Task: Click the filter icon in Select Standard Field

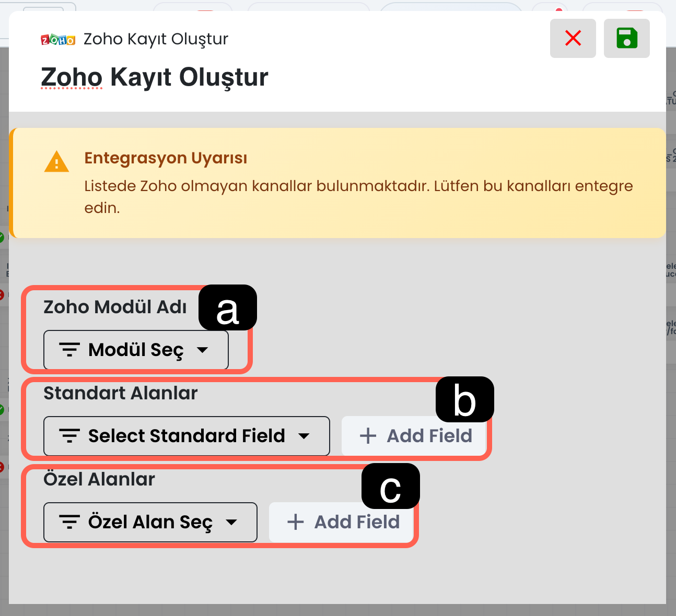Action: point(69,436)
